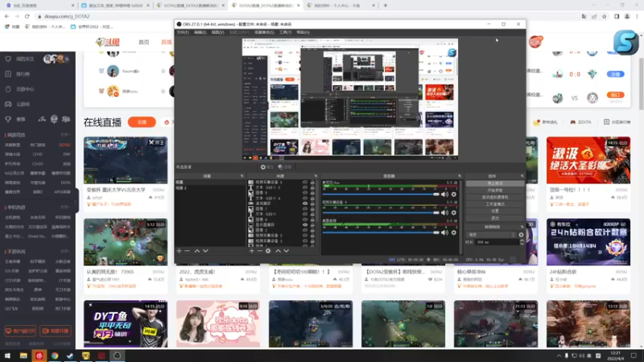Toggle visibility of 图像 7 source
644x362 pixels.
(305, 209)
